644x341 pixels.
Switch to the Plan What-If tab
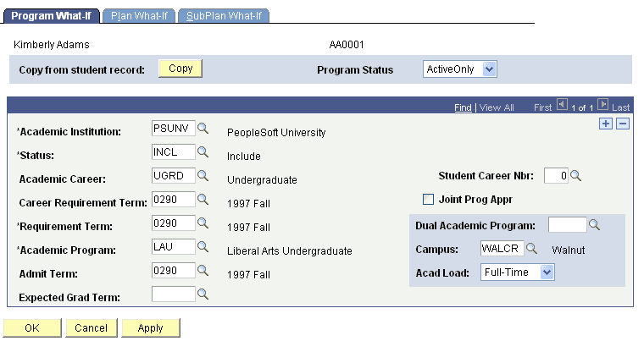138,15
